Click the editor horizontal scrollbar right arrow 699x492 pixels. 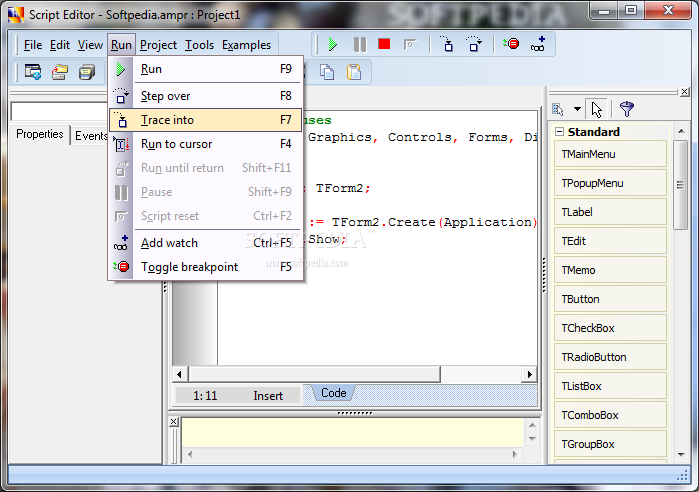530,374
